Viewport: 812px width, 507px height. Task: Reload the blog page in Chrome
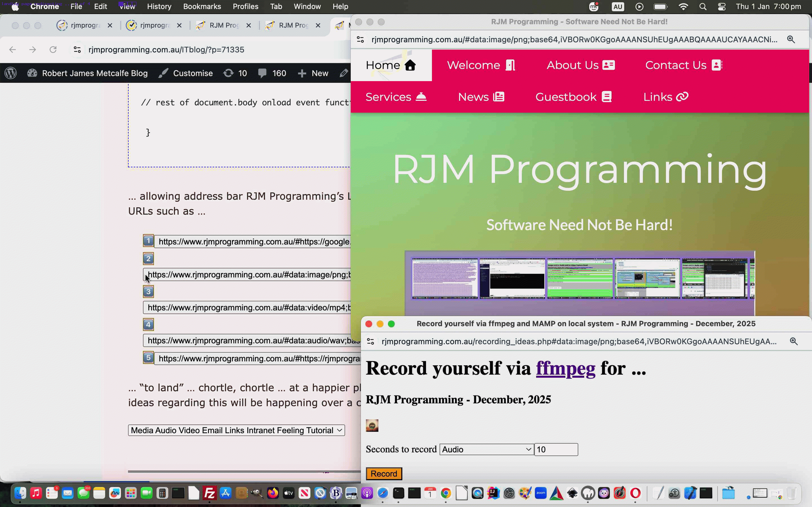pyautogui.click(x=53, y=49)
